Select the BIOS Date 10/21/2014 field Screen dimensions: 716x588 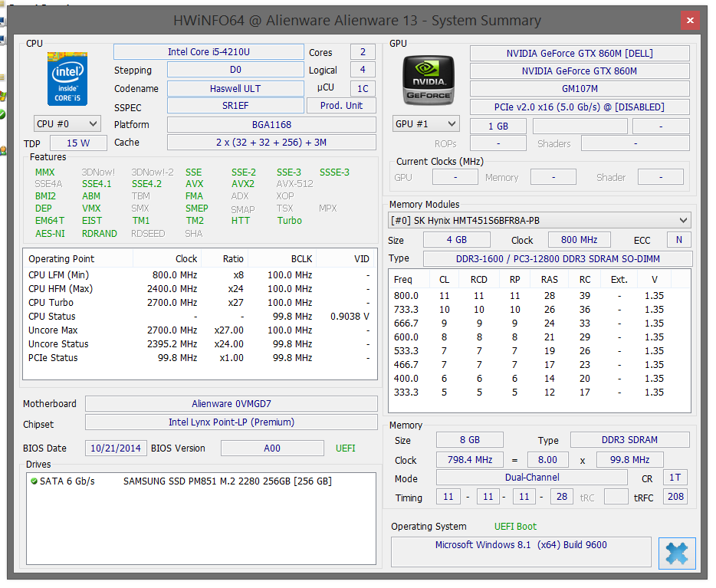pyautogui.click(x=116, y=448)
